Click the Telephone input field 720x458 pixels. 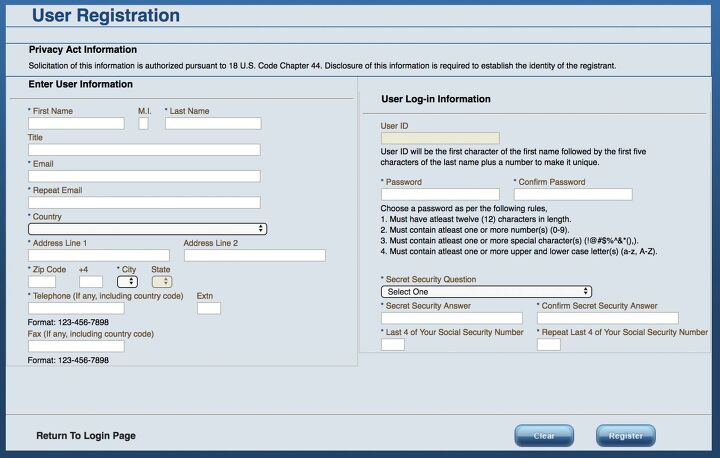[76, 308]
